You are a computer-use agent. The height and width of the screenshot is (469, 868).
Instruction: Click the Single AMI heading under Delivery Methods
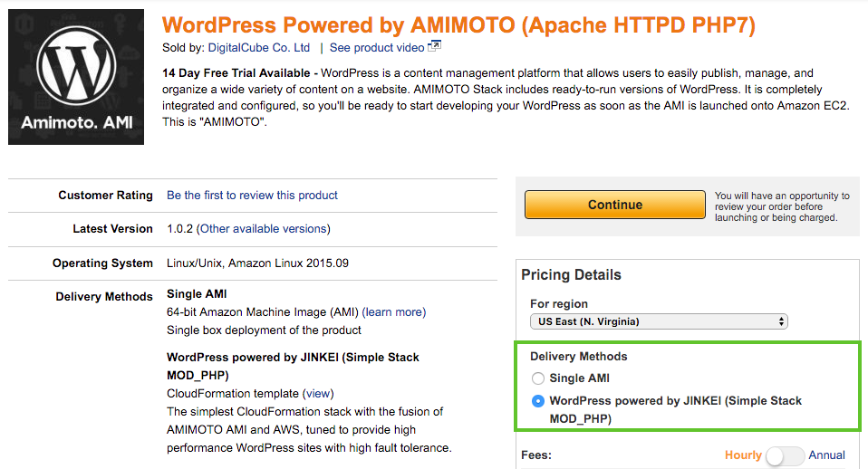(x=197, y=294)
